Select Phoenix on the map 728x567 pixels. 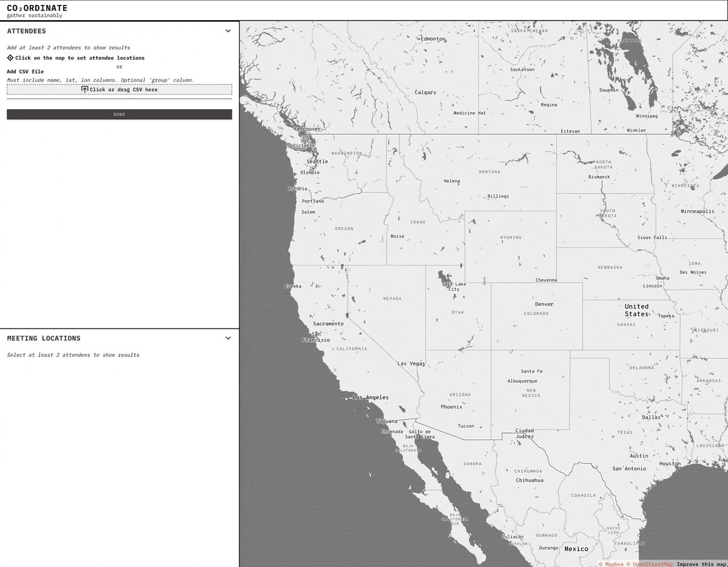pos(451,407)
